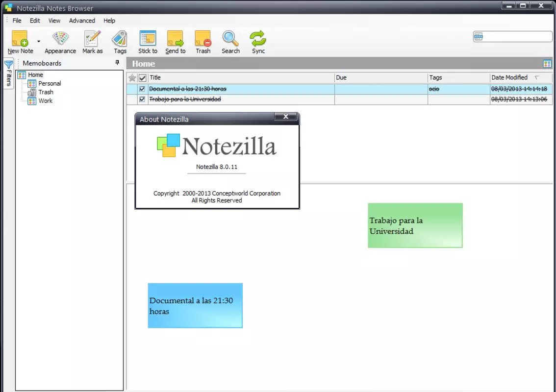Select the Stick to tool

[x=148, y=42]
